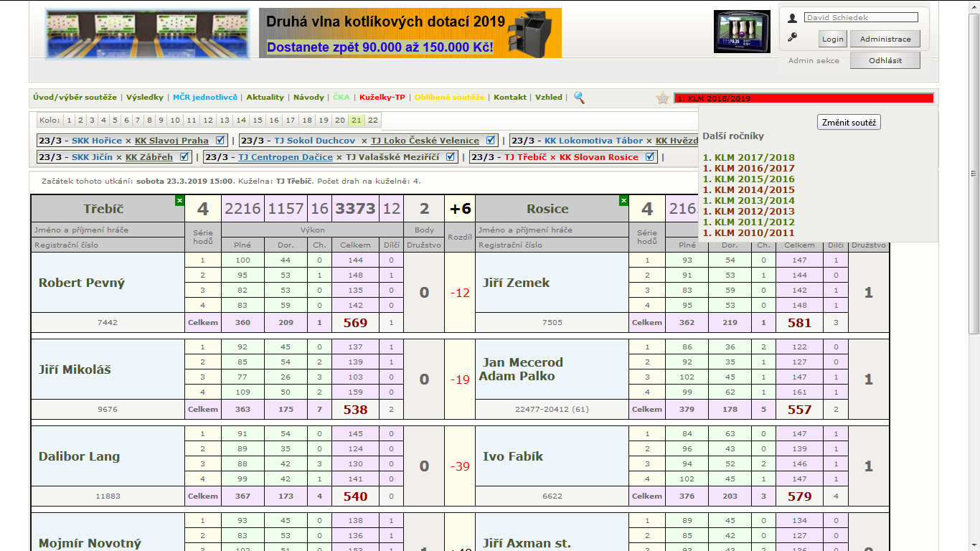Open SKK Hořice team link

tap(97, 141)
